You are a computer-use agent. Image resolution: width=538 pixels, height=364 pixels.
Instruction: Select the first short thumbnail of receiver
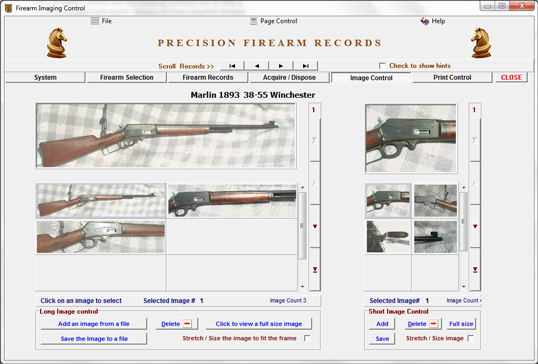(x=388, y=201)
